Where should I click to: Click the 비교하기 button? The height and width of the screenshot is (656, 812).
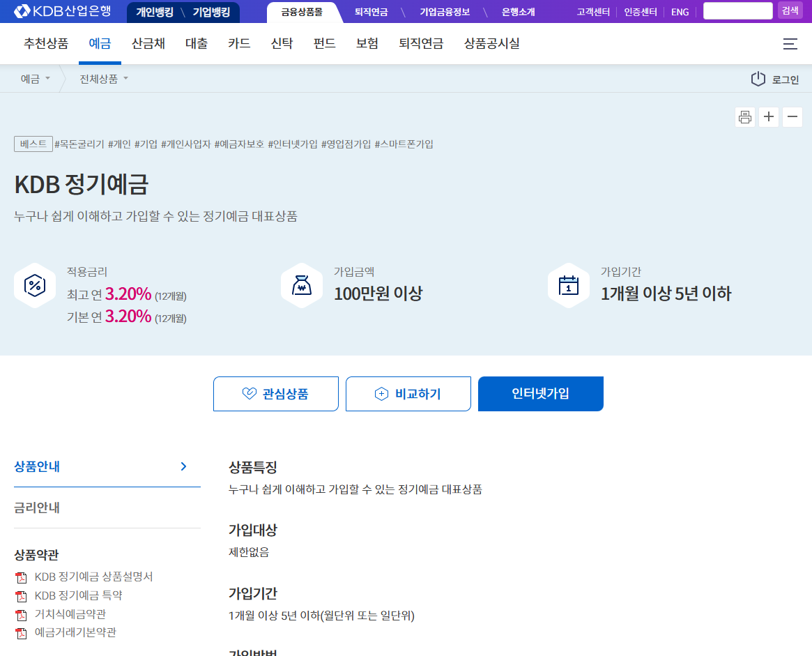pyautogui.click(x=408, y=393)
